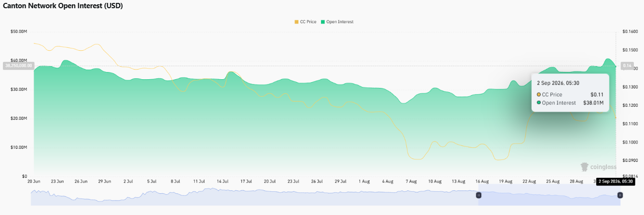Click the 7 Aug date label
Viewport: 644px width, 215px height.
click(412, 181)
